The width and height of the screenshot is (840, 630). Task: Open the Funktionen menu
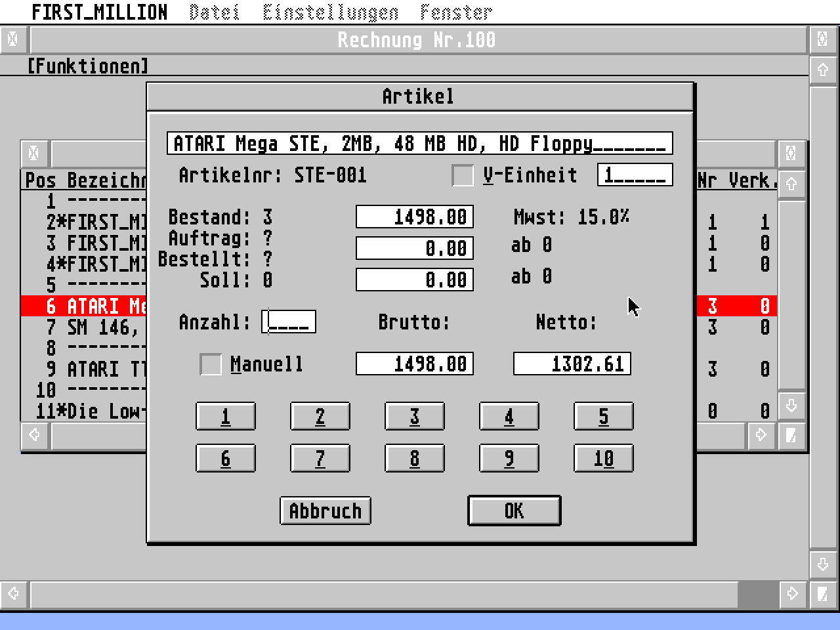pos(88,66)
